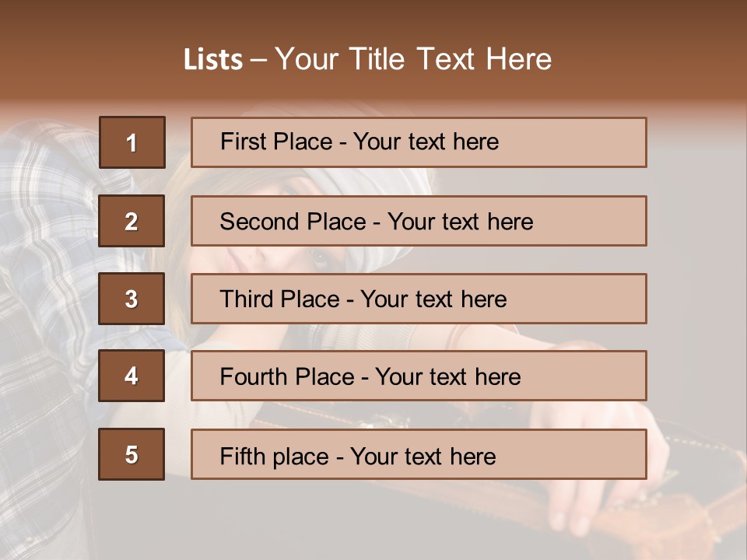Click the words First Place
This screenshot has height=560, width=747.
tap(276, 142)
